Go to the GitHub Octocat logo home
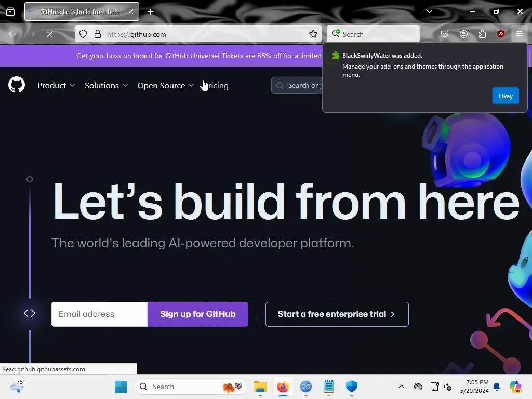This screenshot has height=399, width=532. click(17, 85)
